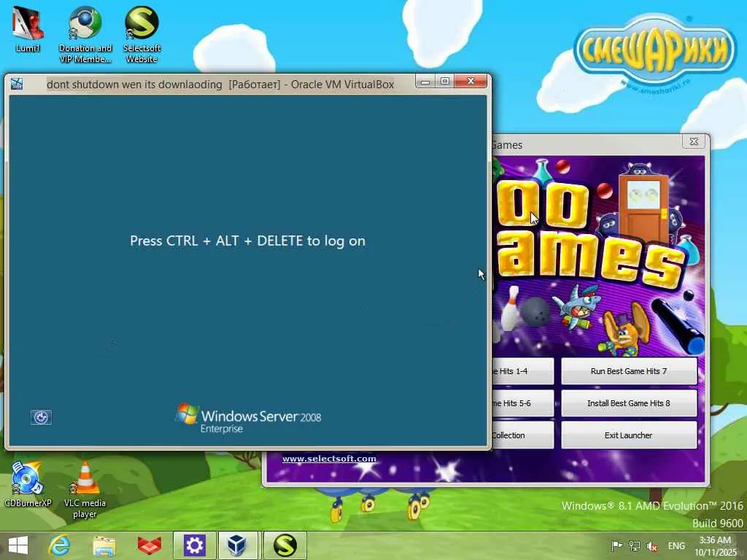Click the VirtualBox window title icon
Viewport: 747px width, 560px height.
[18, 84]
